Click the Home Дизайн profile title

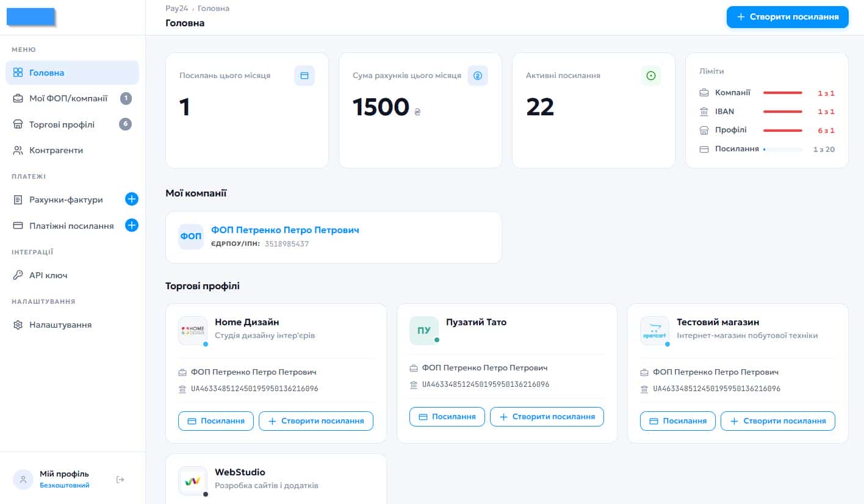pos(247,322)
